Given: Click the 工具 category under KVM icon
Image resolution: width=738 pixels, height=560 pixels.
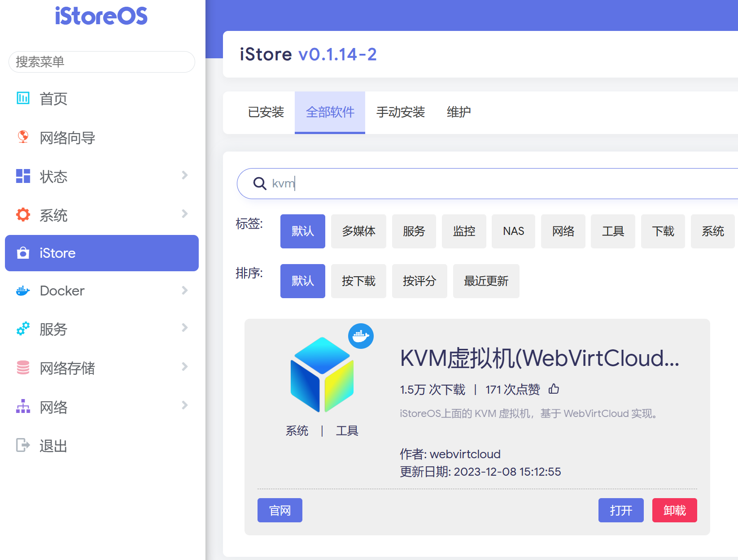Looking at the screenshot, I should 347,431.
